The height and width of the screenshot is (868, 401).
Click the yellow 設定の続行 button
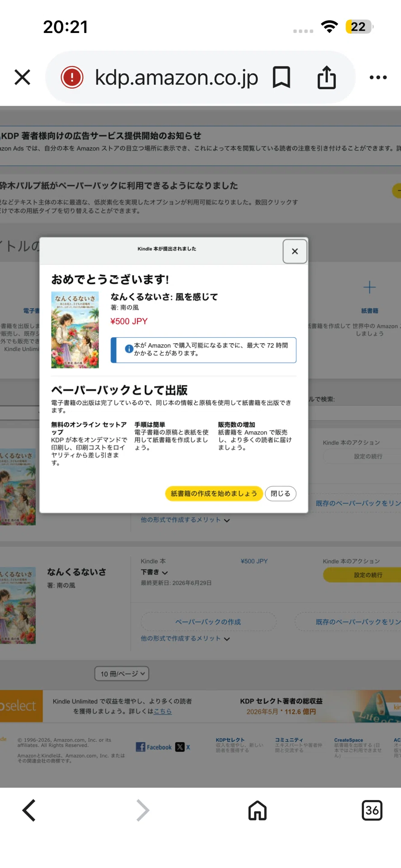tap(362, 575)
